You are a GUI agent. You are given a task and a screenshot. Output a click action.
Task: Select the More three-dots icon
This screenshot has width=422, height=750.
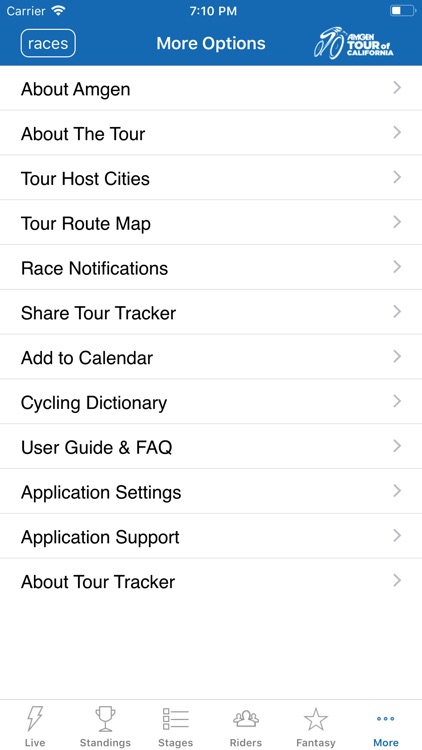386,718
